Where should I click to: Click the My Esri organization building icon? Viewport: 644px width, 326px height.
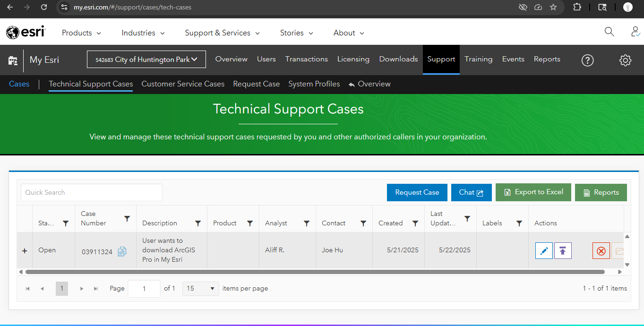click(13, 60)
